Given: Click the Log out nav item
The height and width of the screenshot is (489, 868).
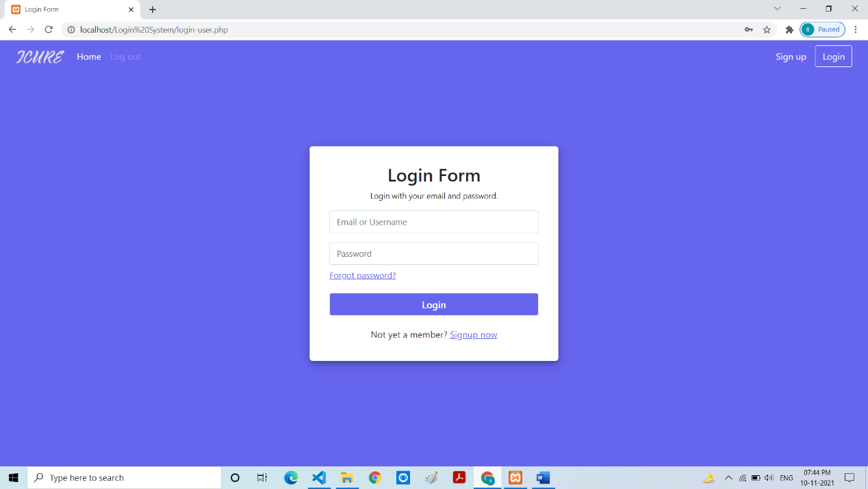Looking at the screenshot, I should click(125, 56).
